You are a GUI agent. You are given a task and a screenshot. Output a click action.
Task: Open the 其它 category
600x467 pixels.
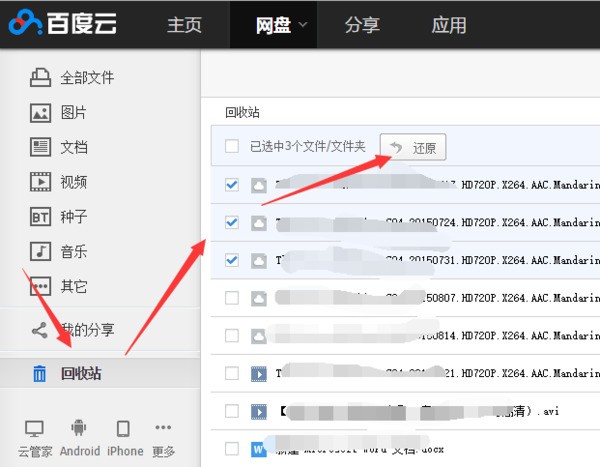click(x=73, y=287)
